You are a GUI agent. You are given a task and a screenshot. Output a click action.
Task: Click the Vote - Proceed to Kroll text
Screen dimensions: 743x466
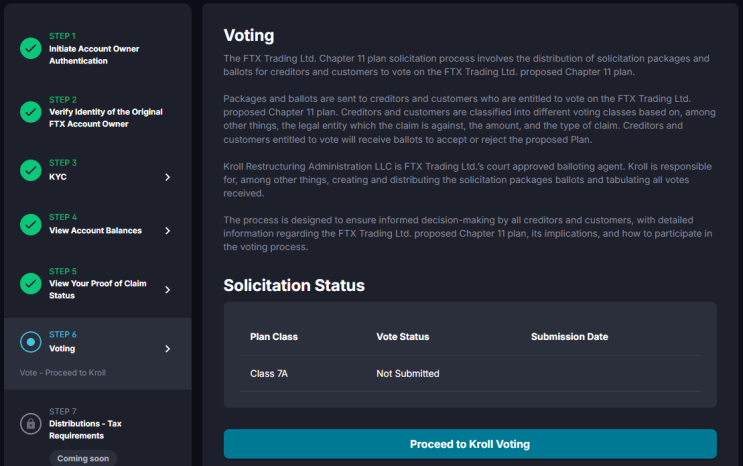click(x=62, y=372)
